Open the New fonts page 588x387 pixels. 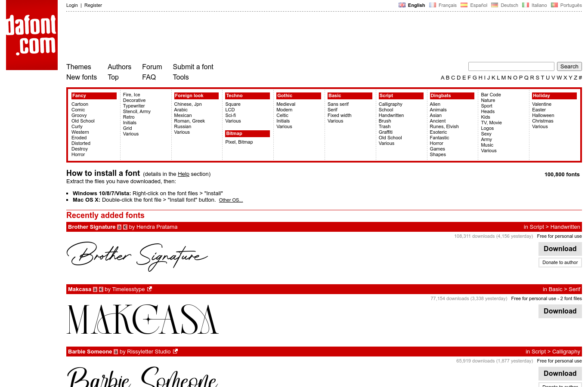click(x=82, y=77)
